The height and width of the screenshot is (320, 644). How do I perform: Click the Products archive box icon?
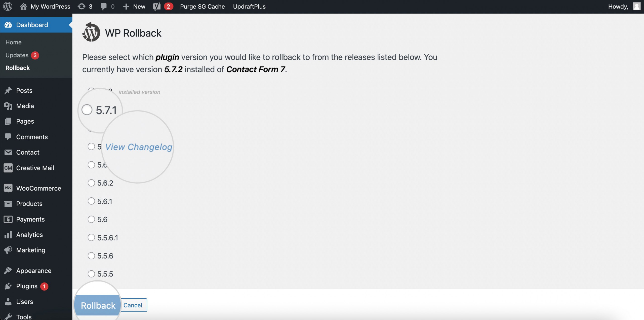tap(8, 203)
